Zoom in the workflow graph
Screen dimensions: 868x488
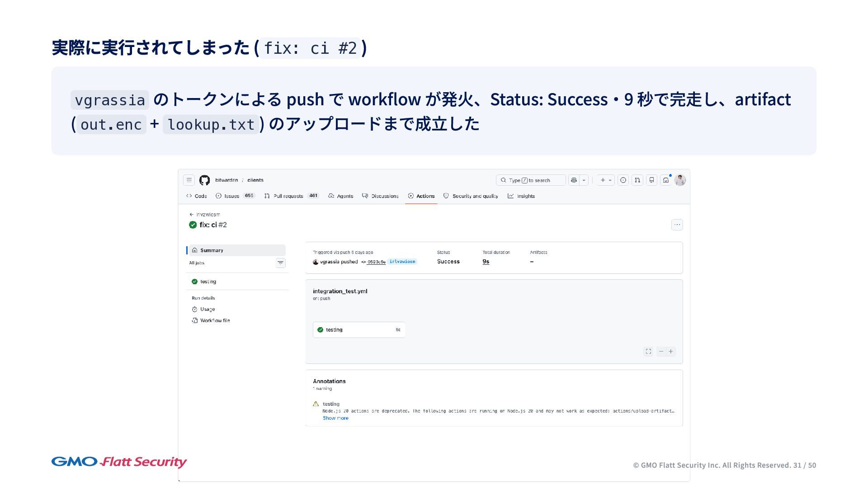tap(671, 351)
